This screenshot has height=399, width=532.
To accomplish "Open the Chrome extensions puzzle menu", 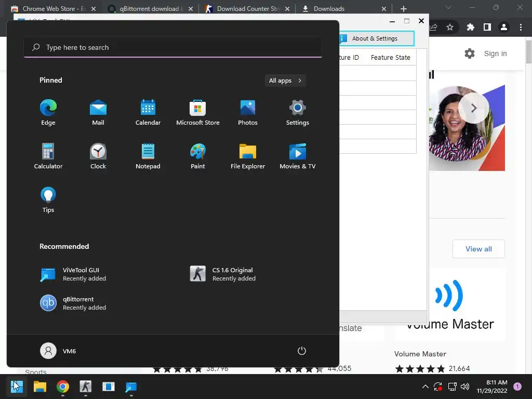I will click(471, 27).
